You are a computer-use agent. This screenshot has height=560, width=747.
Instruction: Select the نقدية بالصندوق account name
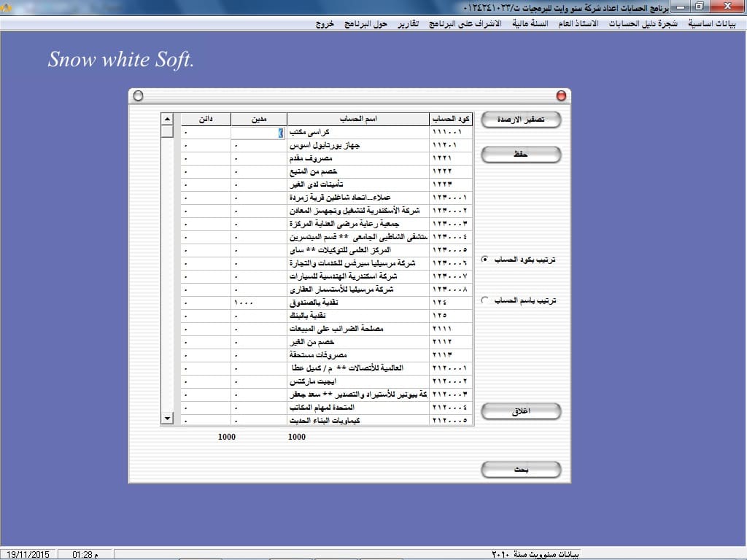[314, 303]
